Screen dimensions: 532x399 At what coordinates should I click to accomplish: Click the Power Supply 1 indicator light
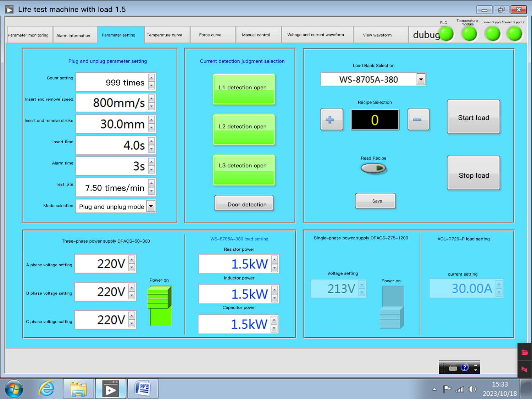493,34
